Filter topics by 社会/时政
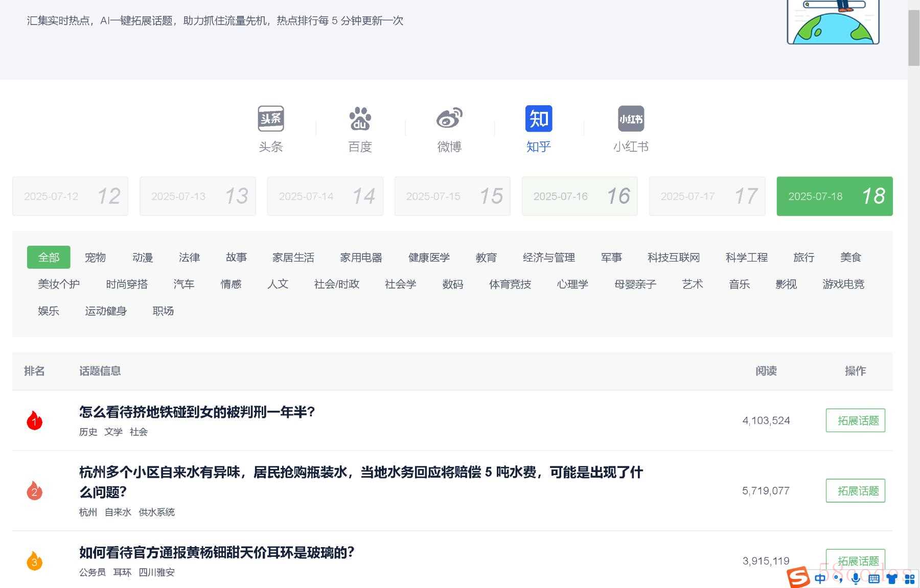920x588 pixels. 337,284
